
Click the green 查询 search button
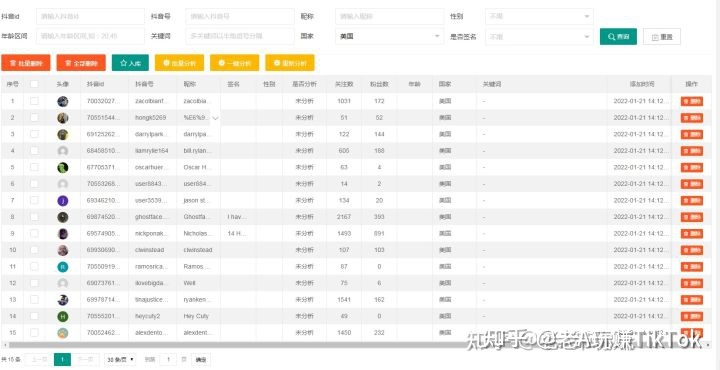click(618, 37)
